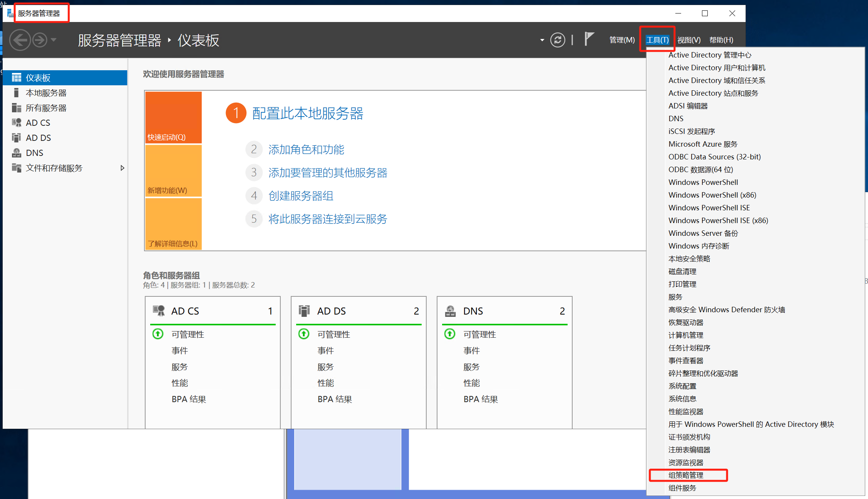
Task: Choose 组策略管理 from tools menu
Action: (686, 475)
